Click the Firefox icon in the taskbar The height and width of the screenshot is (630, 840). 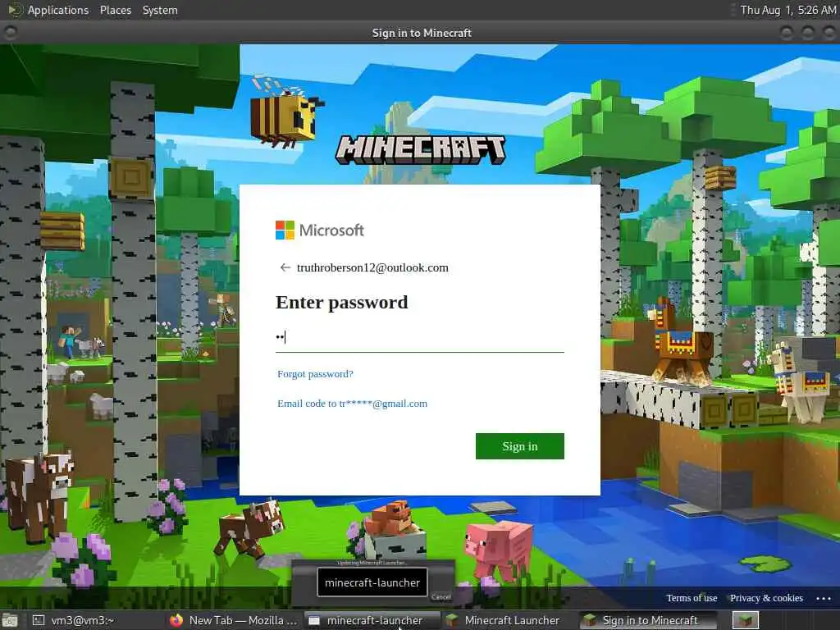click(176, 620)
